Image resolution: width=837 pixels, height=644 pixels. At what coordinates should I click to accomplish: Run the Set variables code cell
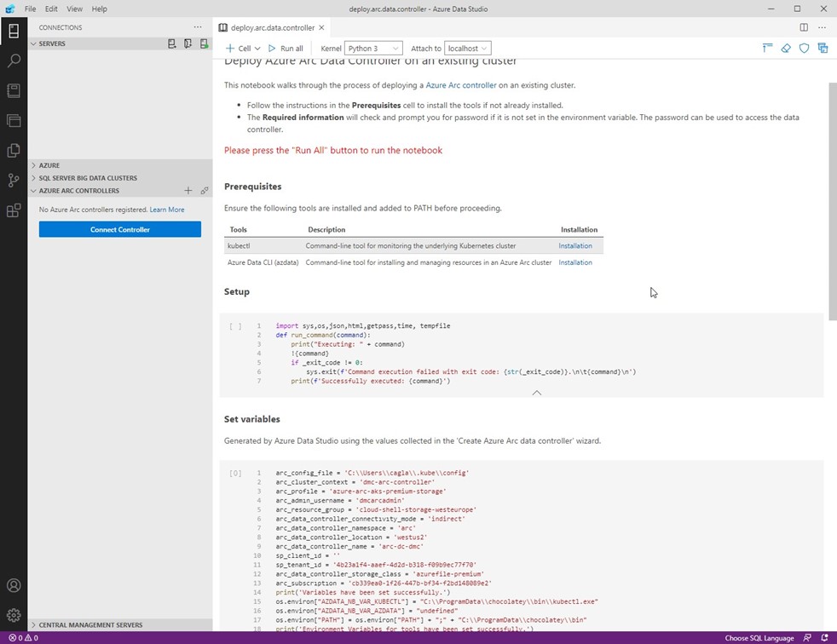pyautogui.click(x=235, y=474)
